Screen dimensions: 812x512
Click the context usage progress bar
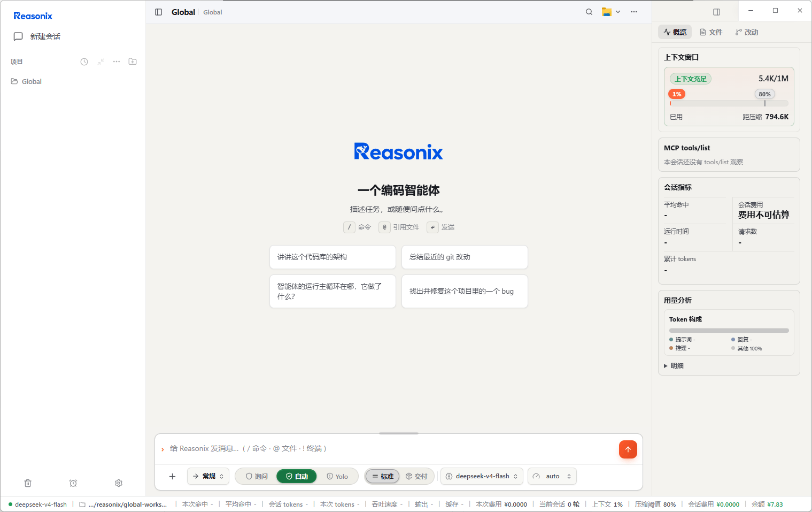click(729, 103)
